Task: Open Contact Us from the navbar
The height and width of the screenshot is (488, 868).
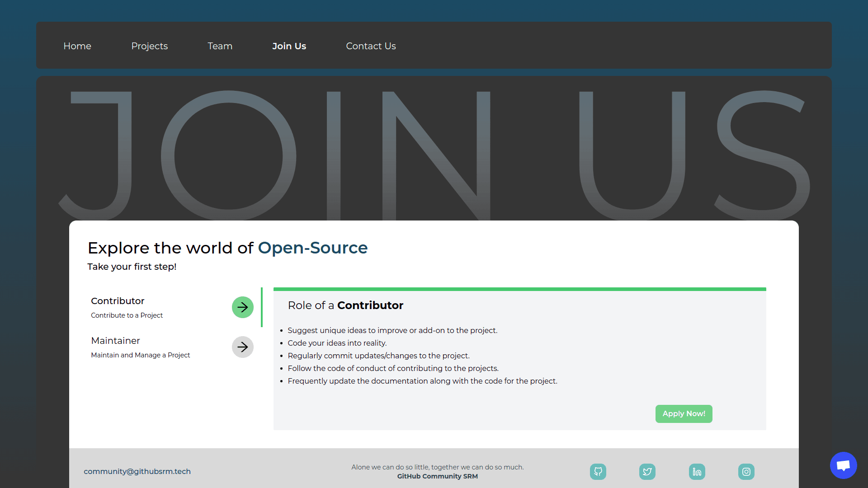Action: pyautogui.click(x=371, y=46)
